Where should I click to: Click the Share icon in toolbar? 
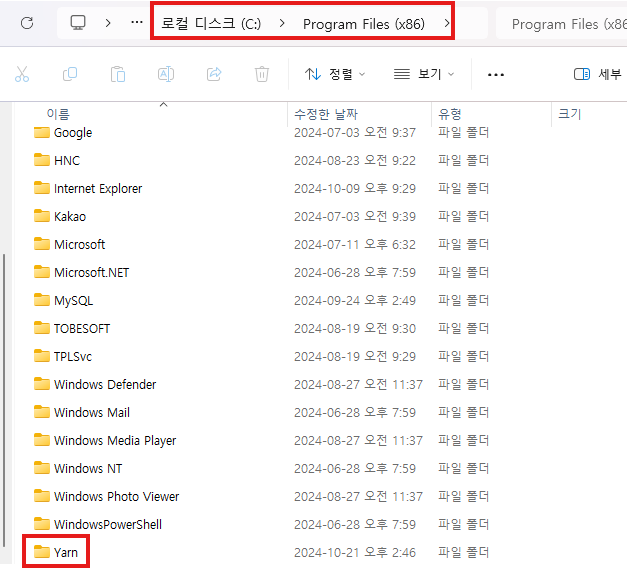[x=214, y=74]
